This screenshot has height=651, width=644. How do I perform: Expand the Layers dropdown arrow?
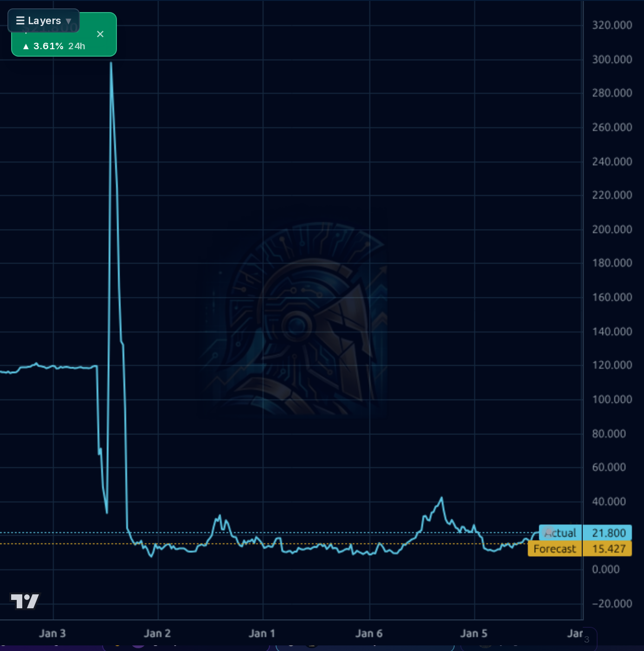[x=68, y=21]
